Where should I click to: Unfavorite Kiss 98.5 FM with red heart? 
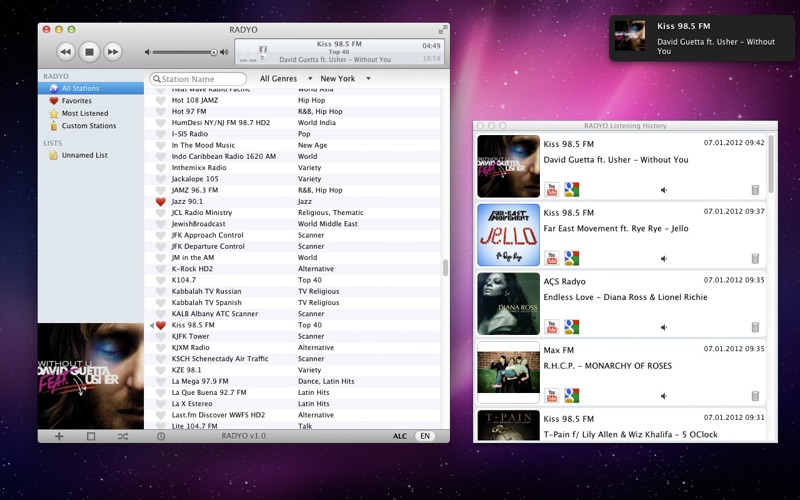161,325
